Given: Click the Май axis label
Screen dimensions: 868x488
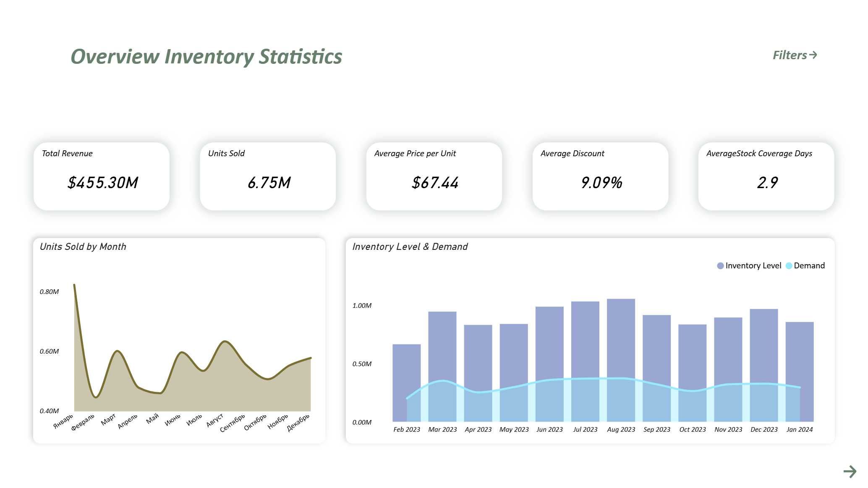Looking at the screenshot, I should (x=152, y=418).
